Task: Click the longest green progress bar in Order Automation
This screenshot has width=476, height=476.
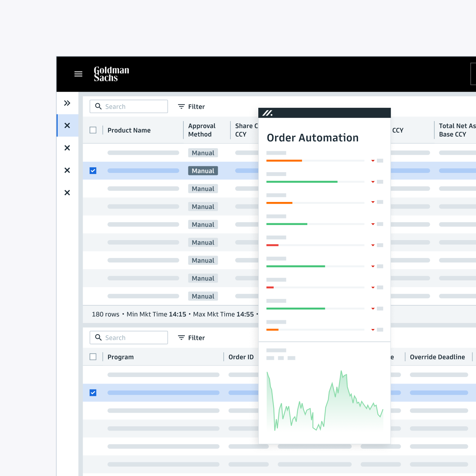Action: [x=302, y=182]
